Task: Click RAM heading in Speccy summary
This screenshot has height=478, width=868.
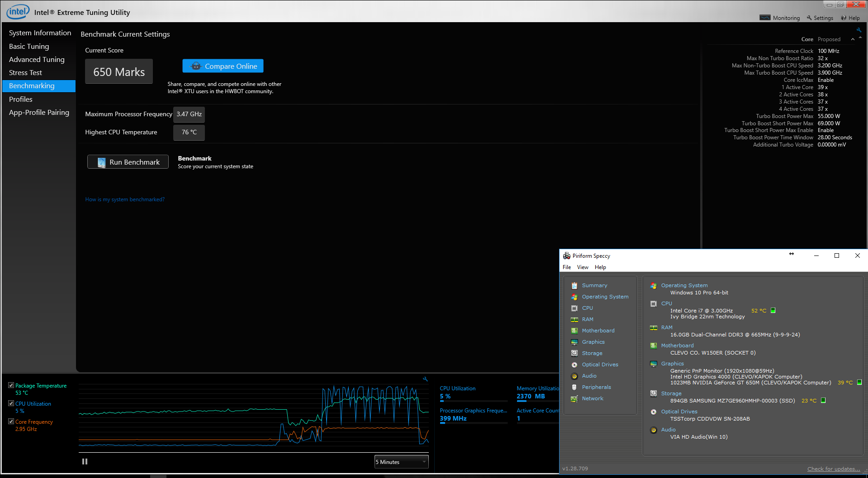Action: tap(667, 327)
